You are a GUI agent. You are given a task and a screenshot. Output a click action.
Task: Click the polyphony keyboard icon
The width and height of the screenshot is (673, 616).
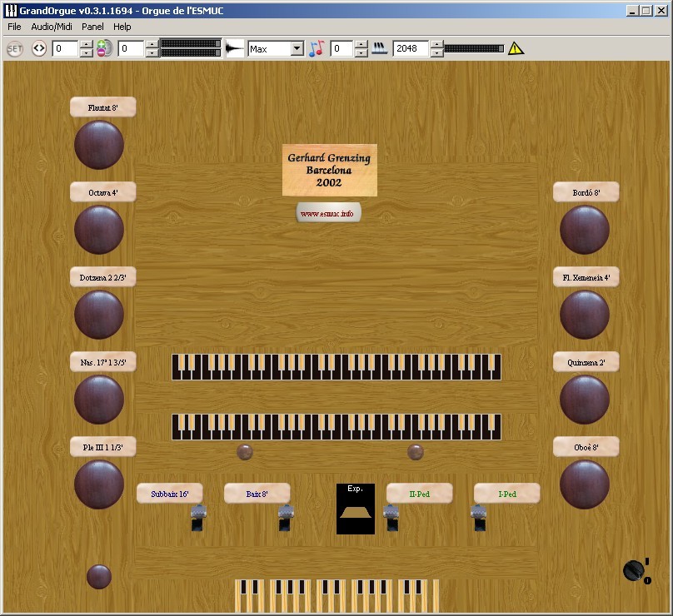(380, 48)
